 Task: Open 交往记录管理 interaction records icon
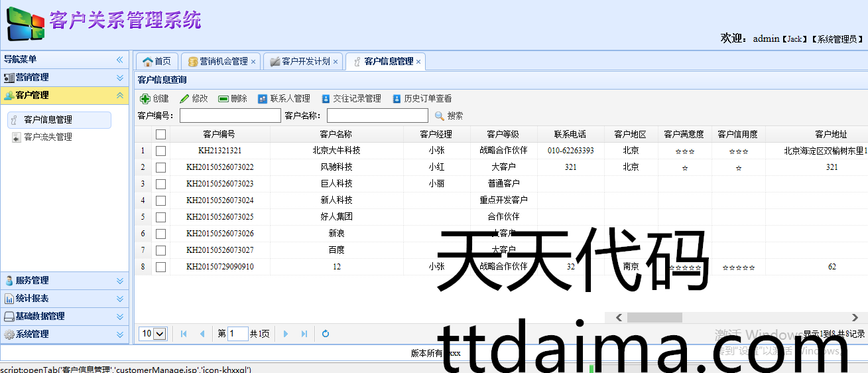tap(326, 99)
